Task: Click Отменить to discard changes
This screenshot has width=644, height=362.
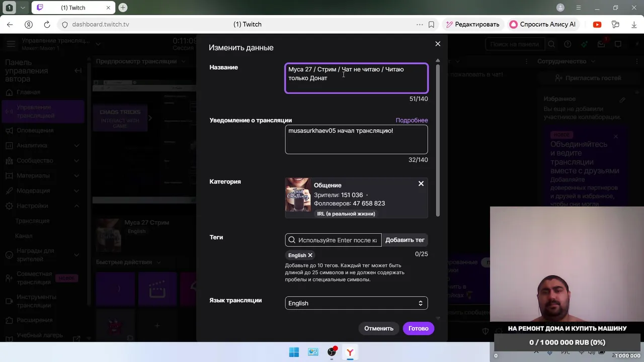Action: pyautogui.click(x=379, y=328)
